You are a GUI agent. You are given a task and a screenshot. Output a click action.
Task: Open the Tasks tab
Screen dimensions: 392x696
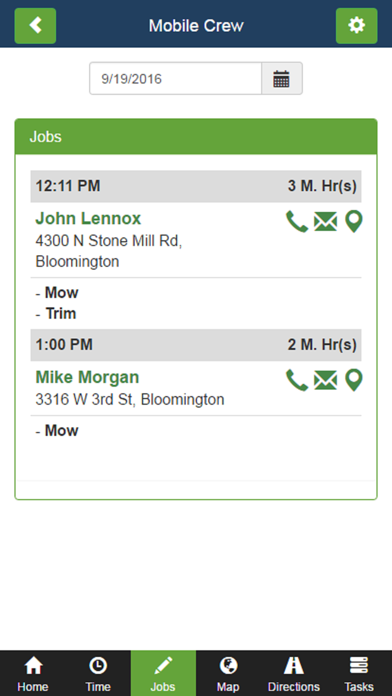359,673
